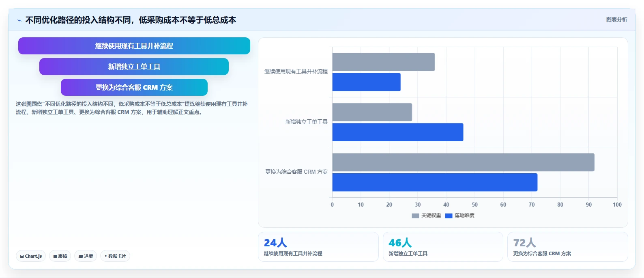Click blue bar for 继续使用现有工具并补流程
The height and width of the screenshot is (278, 644).
point(367,82)
